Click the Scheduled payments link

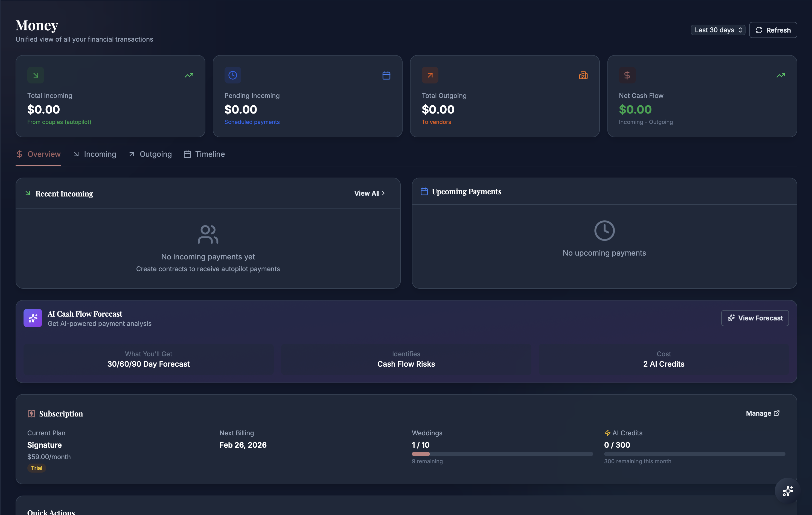[252, 122]
